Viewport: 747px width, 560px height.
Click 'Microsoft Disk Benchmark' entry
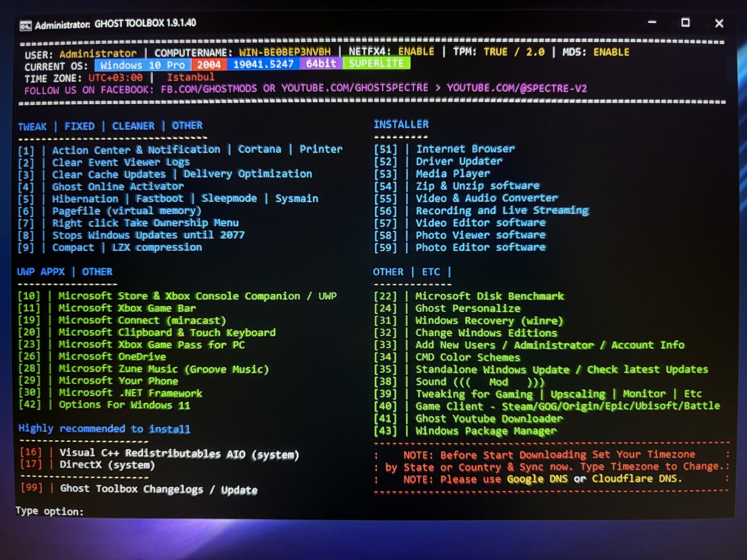[490, 296]
